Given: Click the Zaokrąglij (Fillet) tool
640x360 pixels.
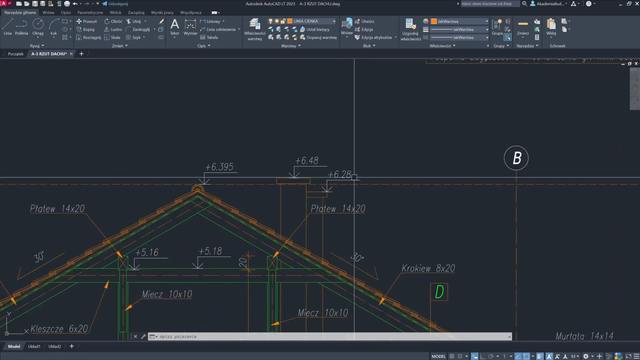Looking at the screenshot, I should (138, 29).
